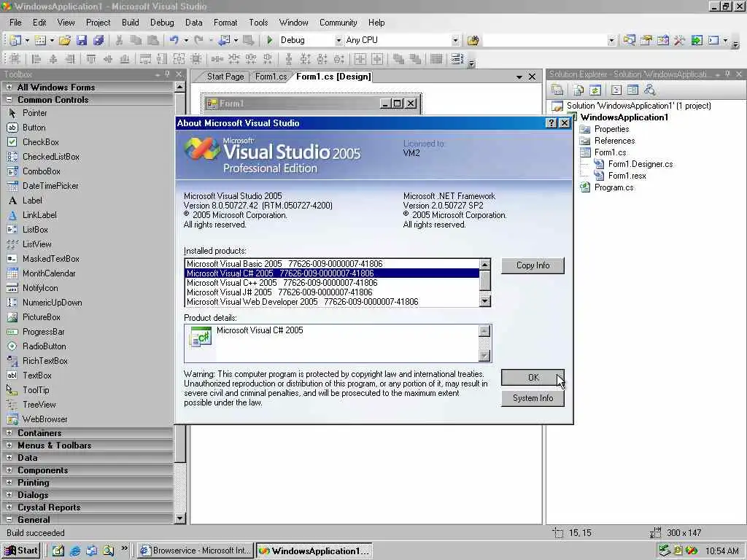Select Microsoft Visual J# 2005 in the list
The height and width of the screenshot is (560, 747).
pos(332,292)
